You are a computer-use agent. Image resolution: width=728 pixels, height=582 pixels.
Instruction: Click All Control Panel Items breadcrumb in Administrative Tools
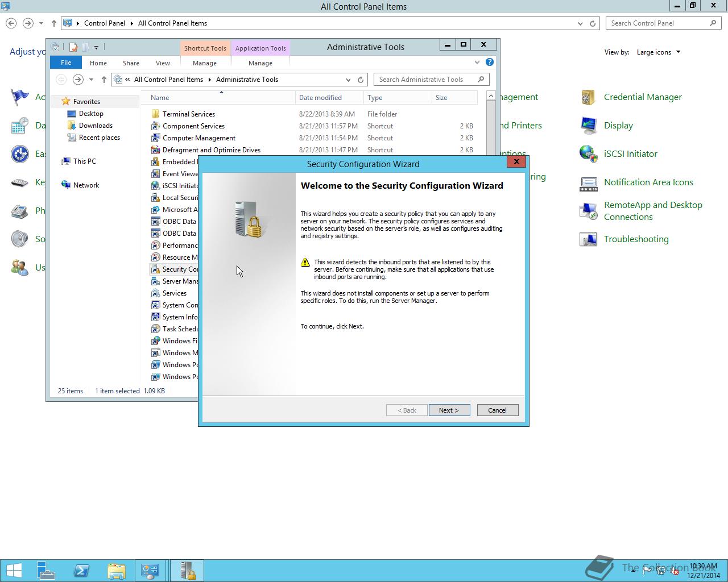click(x=168, y=80)
